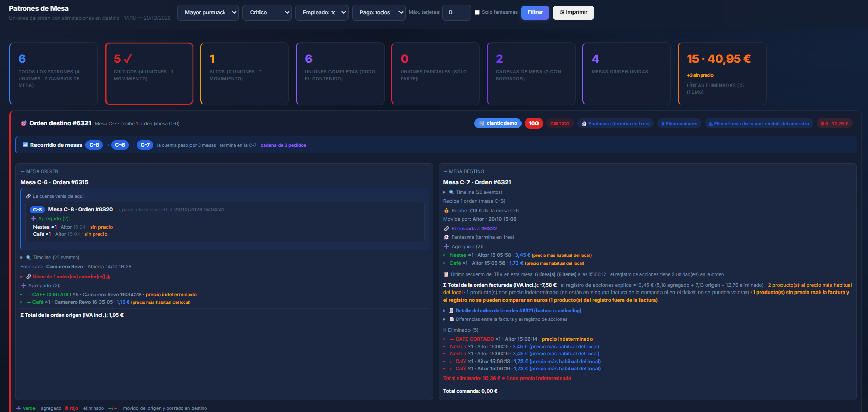Image resolution: width=868 pixels, height=412 pixels.
Task: Click shuffle icon next to Recorrido de mesas
Action: [25, 145]
